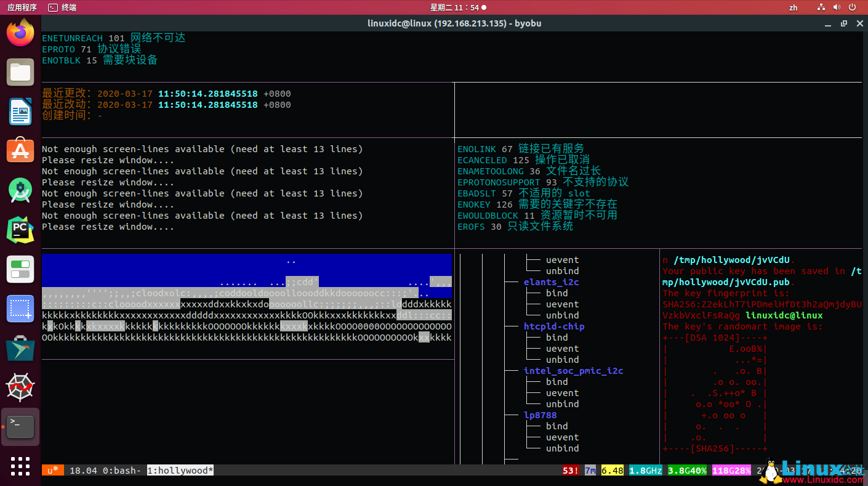Open LibreOffice Writer in the dock
This screenshot has height=486, width=868.
tap(20, 111)
